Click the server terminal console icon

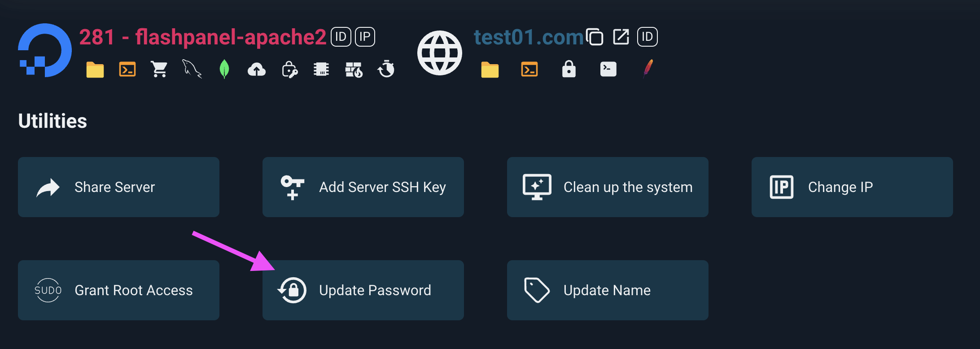[x=127, y=69]
